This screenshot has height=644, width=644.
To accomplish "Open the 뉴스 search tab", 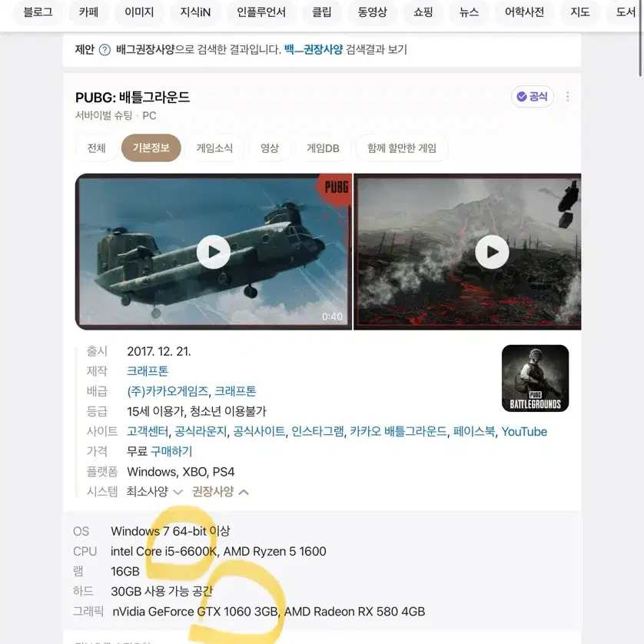I will [469, 12].
